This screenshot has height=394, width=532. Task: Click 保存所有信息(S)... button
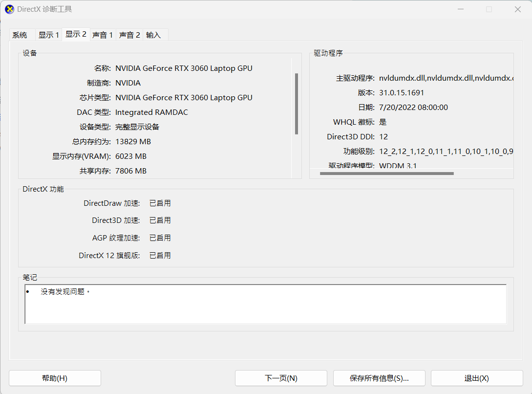(x=379, y=378)
